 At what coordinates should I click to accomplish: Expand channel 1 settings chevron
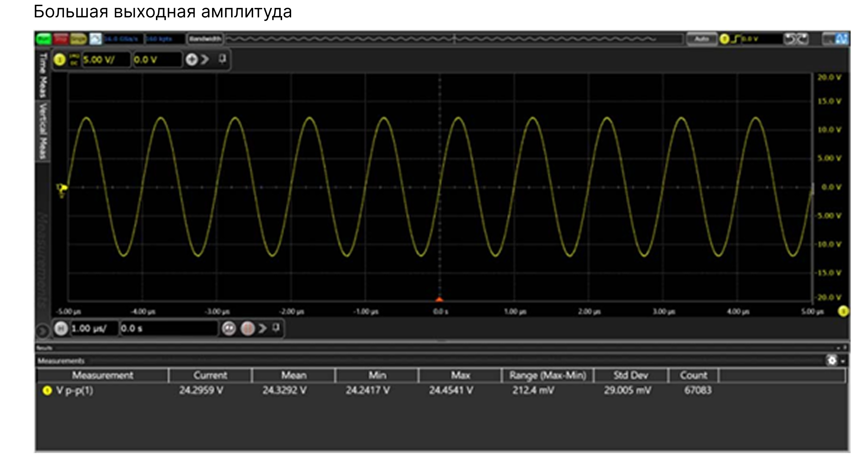[x=205, y=59]
